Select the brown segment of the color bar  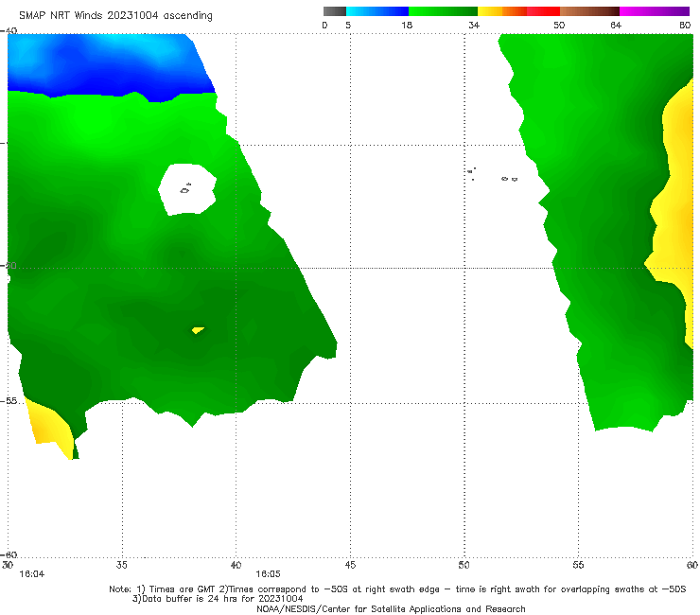pyautogui.click(x=589, y=11)
